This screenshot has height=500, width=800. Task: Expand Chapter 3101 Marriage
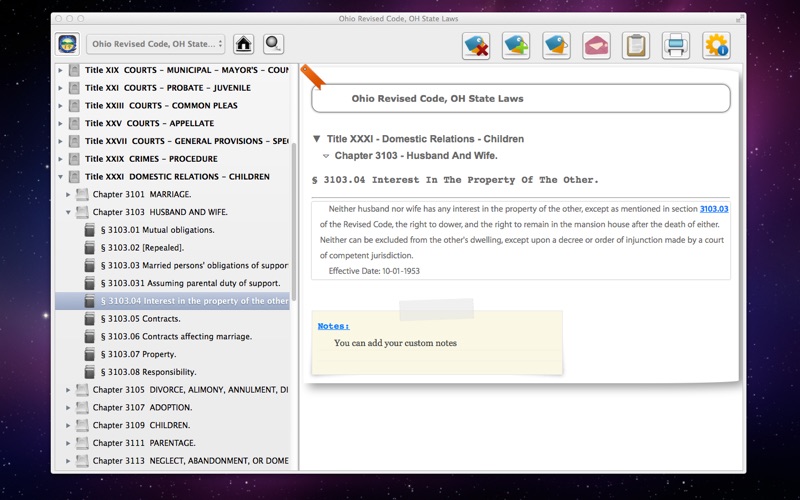(x=68, y=194)
